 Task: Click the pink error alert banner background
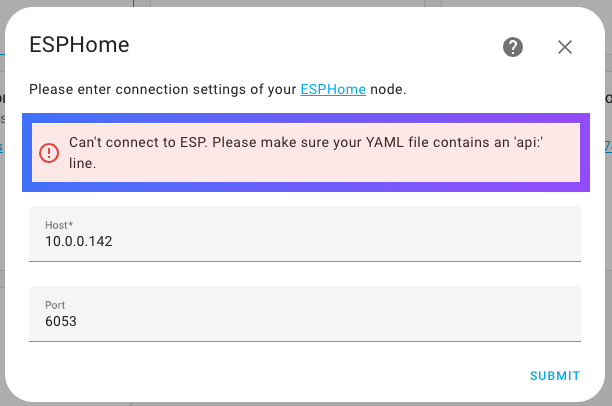[x=306, y=153]
